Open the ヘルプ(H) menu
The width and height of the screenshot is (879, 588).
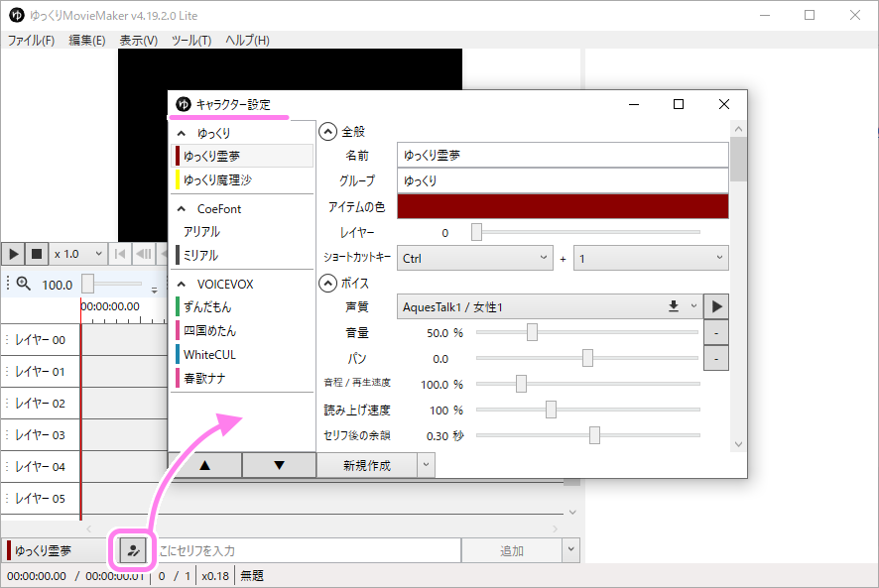point(247,41)
